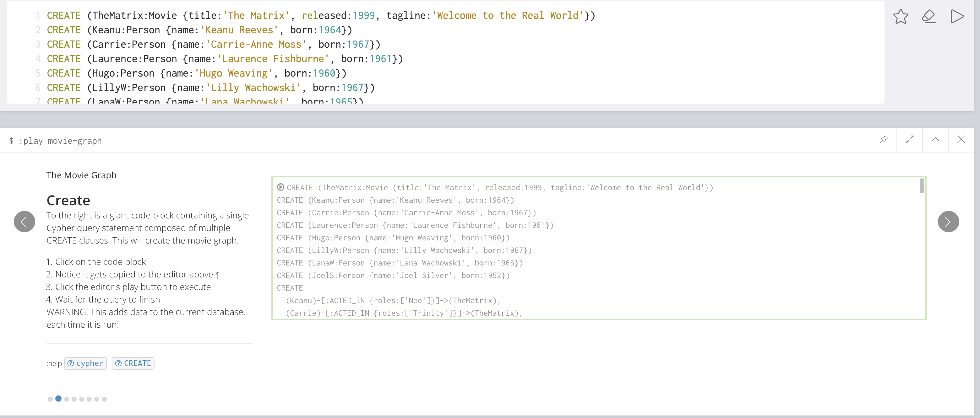The height and width of the screenshot is (418, 980).
Task: Clear the editor with the eraser icon
Action: tap(928, 16)
